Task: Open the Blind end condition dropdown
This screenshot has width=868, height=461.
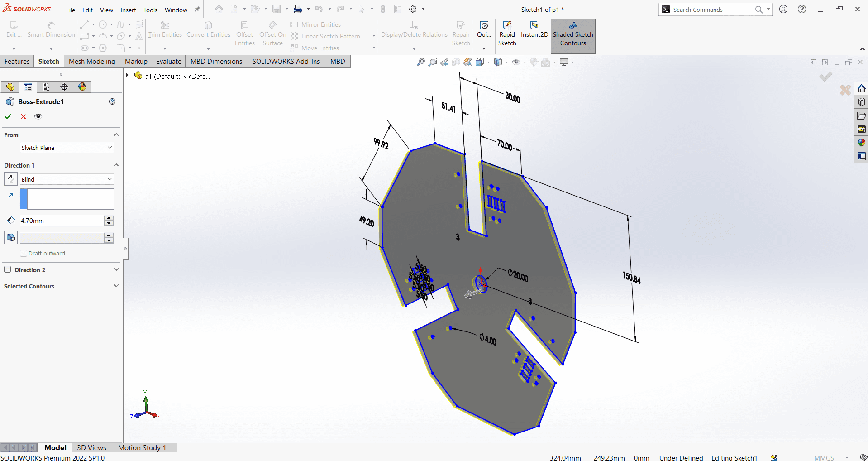Action: click(67, 179)
